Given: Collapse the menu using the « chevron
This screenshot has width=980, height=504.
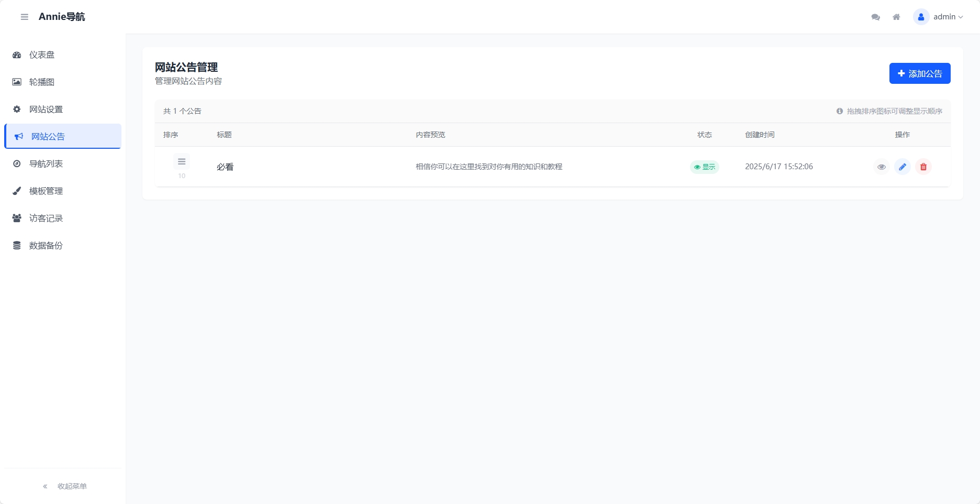Looking at the screenshot, I should pyautogui.click(x=44, y=486).
